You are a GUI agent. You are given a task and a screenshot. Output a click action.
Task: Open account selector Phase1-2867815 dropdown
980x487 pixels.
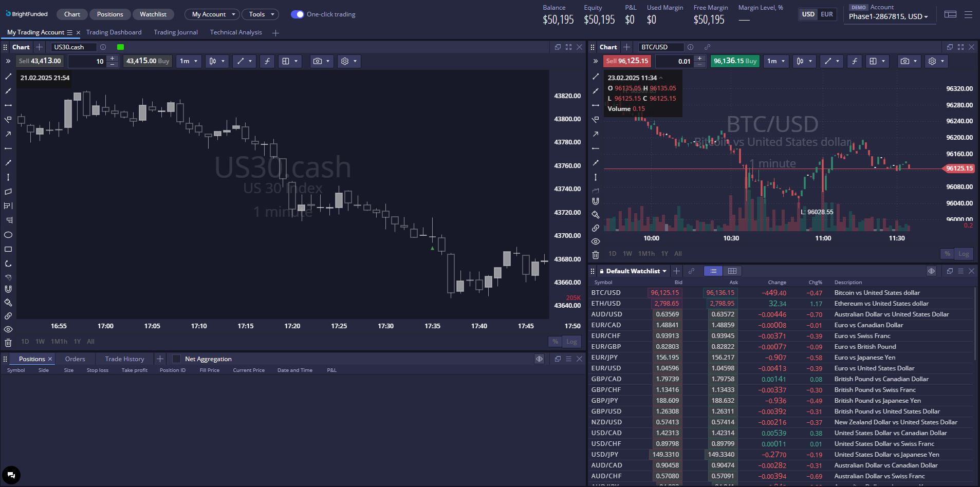coord(888,16)
